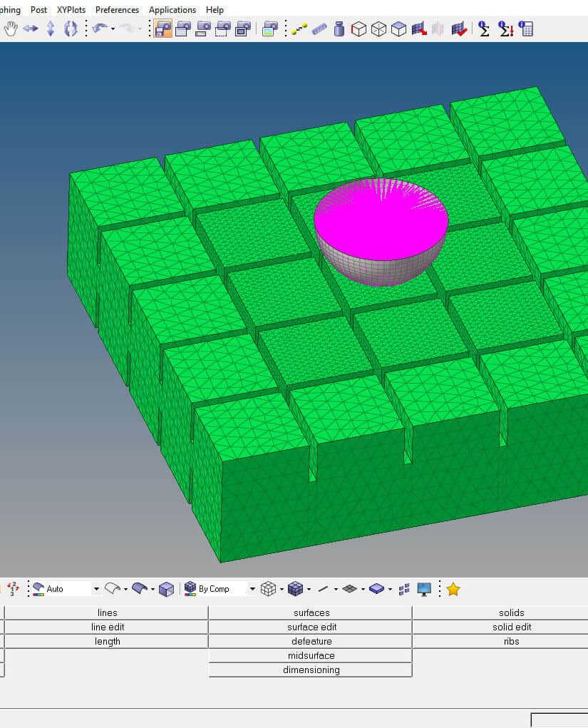Click the circular rotate icon

pyautogui.click(x=71, y=29)
